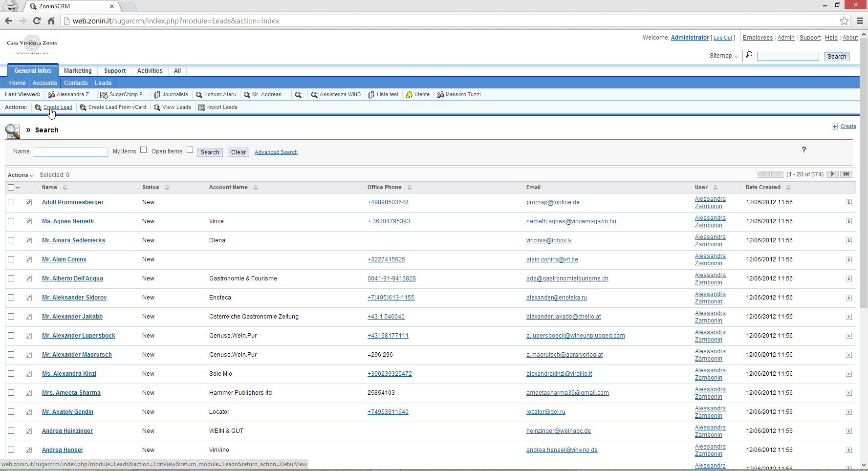
Task: Click info icon for Mr. Alexander Jakabb row
Action: click(x=849, y=317)
